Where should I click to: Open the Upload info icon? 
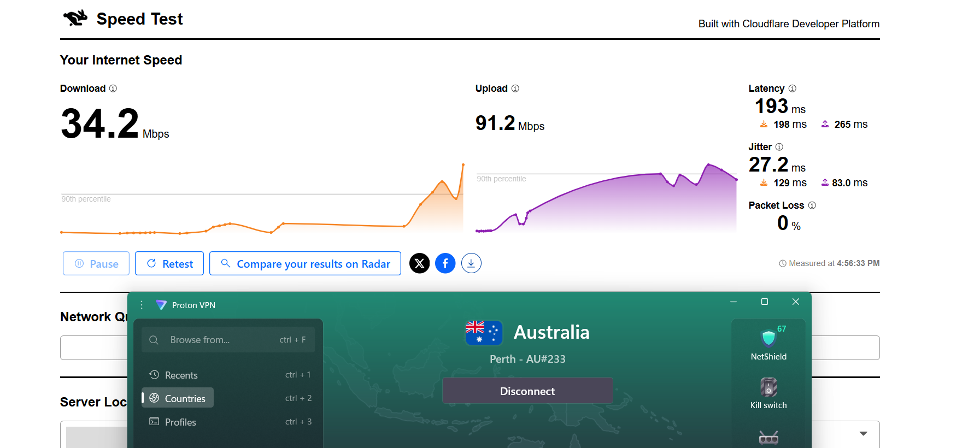pyautogui.click(x=515, y=89)
